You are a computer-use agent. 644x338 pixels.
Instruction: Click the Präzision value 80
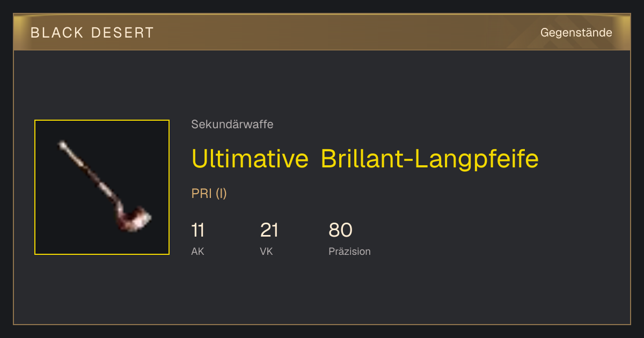pyautogui.click(x=340, y=230)
